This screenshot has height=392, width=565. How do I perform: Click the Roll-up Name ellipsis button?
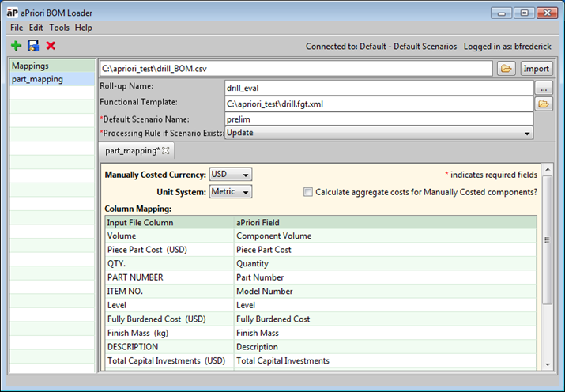pyautogui.click(x=544, y=88)
